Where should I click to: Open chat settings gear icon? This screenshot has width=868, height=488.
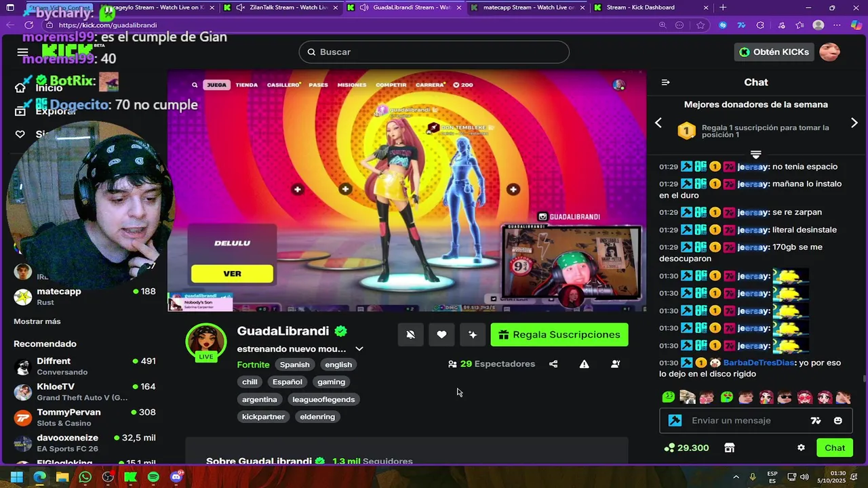(801, 448)
